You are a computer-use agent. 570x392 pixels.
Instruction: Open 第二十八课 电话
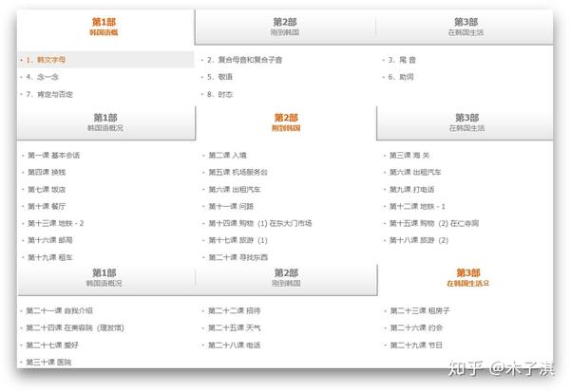pos(234,345)
